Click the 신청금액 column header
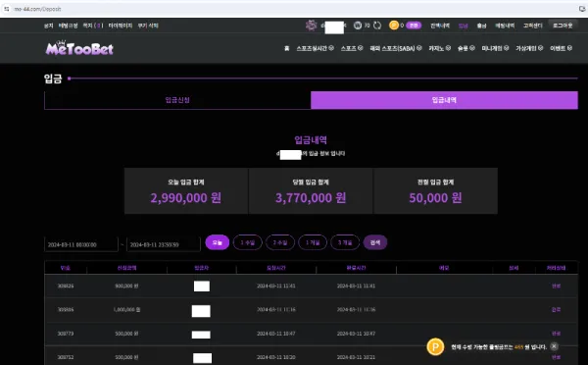Screen dimensions: 588x365 tap(126, 268)
